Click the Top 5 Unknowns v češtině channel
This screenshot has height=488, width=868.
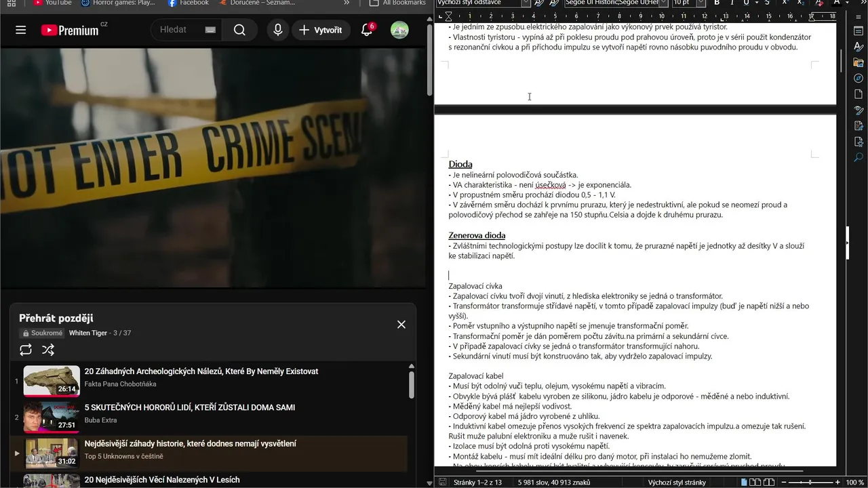pos(123,456)
